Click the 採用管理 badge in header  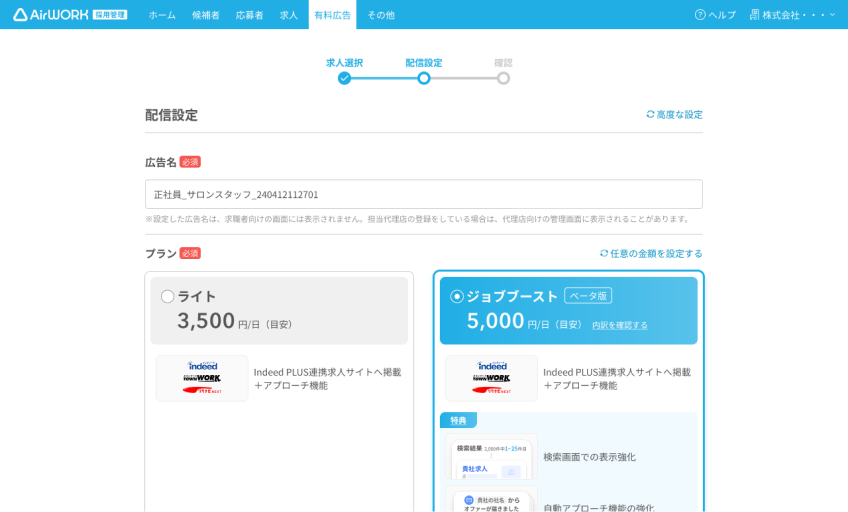(110, 15)
